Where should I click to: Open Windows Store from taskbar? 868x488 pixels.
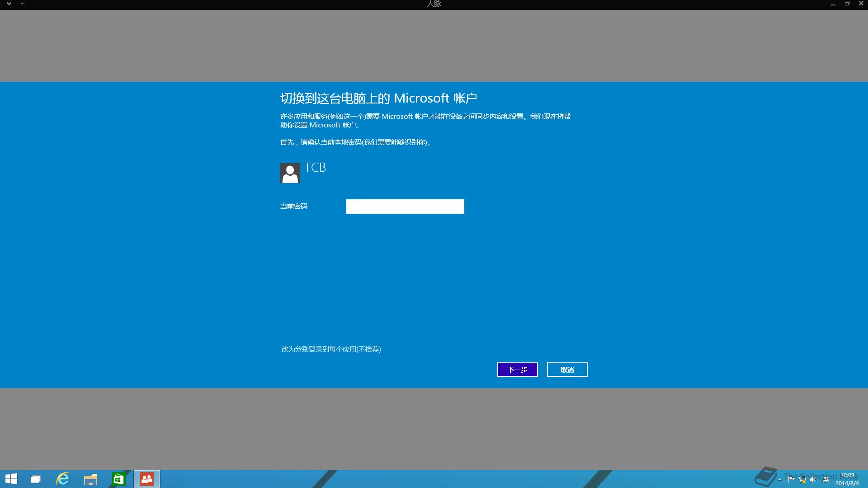coord(118,479)
